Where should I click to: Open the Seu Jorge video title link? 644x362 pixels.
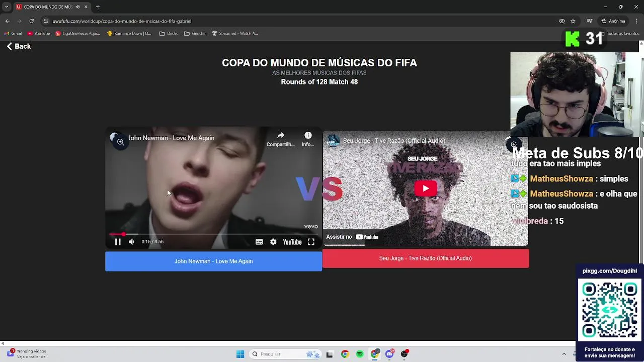pos(394,141)
